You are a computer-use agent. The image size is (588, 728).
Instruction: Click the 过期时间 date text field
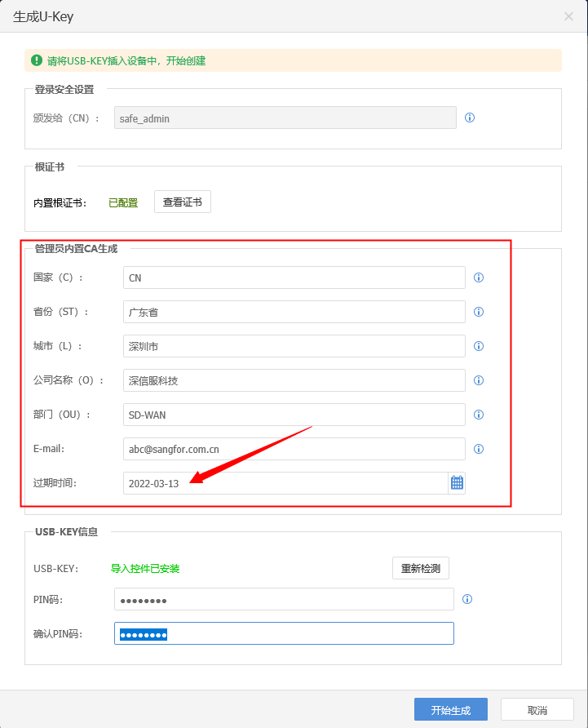(x=285, y=483)
